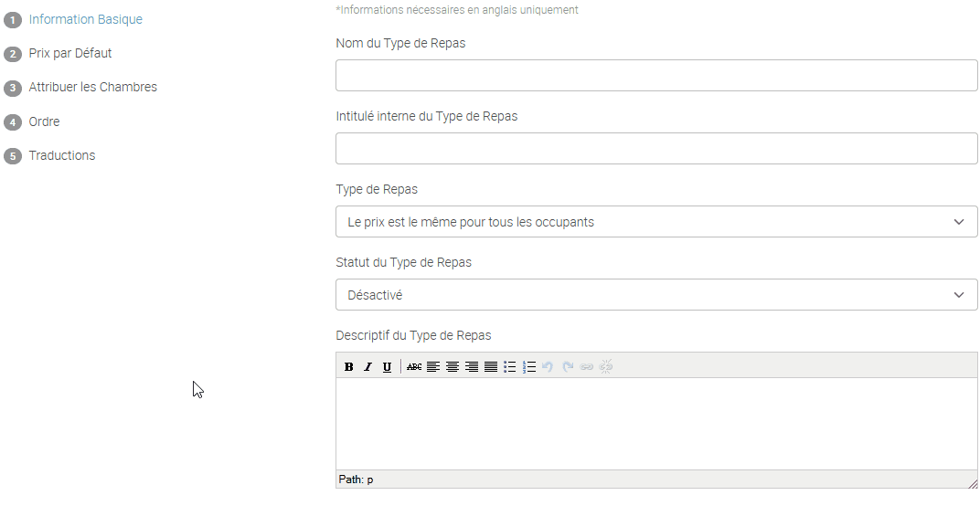Go to the Prix par Défaut step

coord(70,53)
